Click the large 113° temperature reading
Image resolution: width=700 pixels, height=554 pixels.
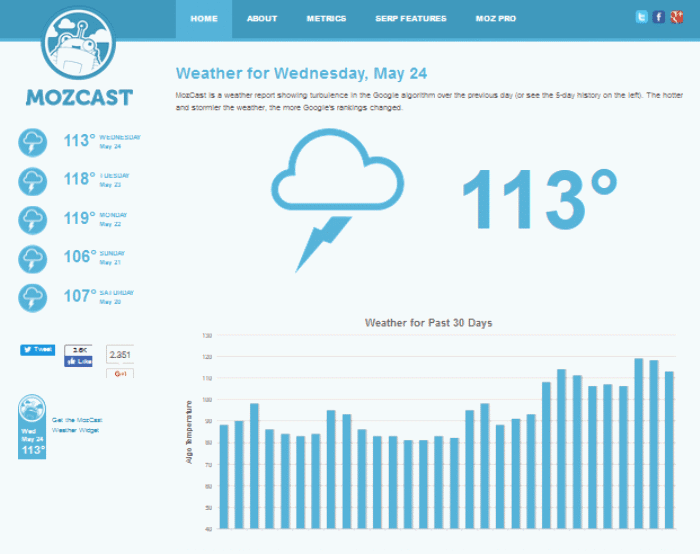540,199
